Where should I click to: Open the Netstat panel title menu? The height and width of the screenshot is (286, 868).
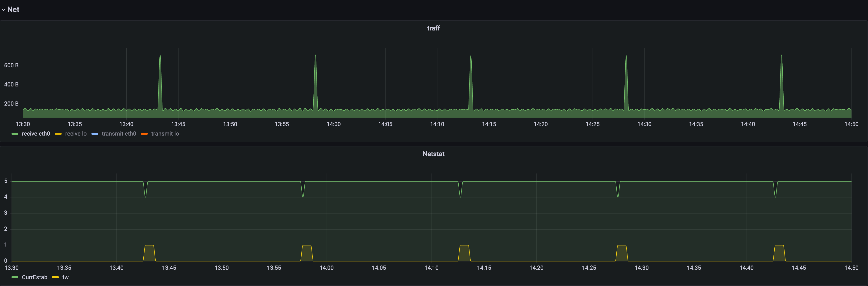433,154
